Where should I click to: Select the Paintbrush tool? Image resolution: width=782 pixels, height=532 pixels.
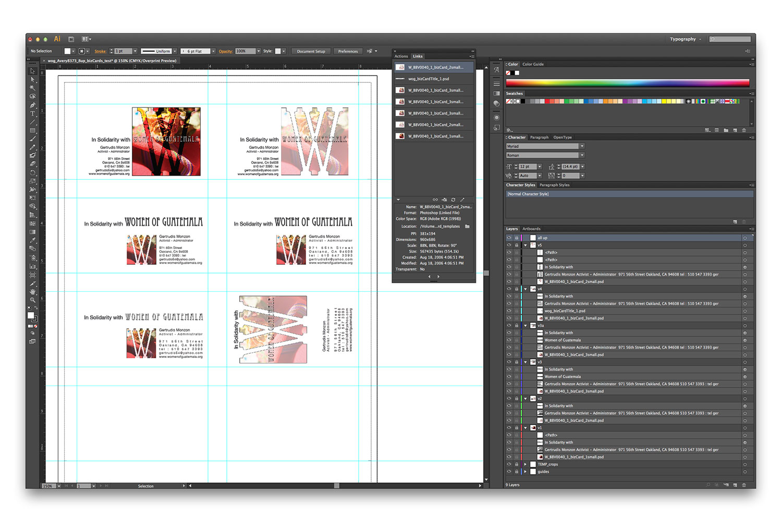click(32, 139)
